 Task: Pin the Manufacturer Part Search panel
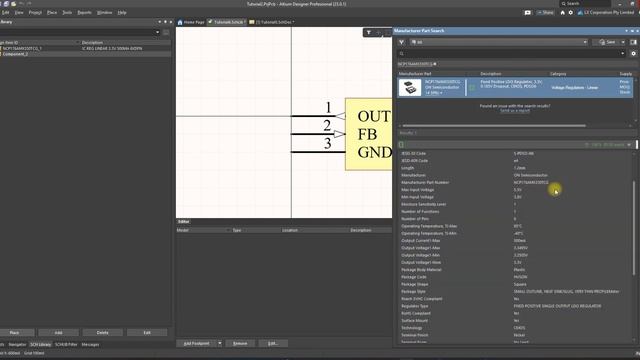pyautogui.click(x=632, y=31)
